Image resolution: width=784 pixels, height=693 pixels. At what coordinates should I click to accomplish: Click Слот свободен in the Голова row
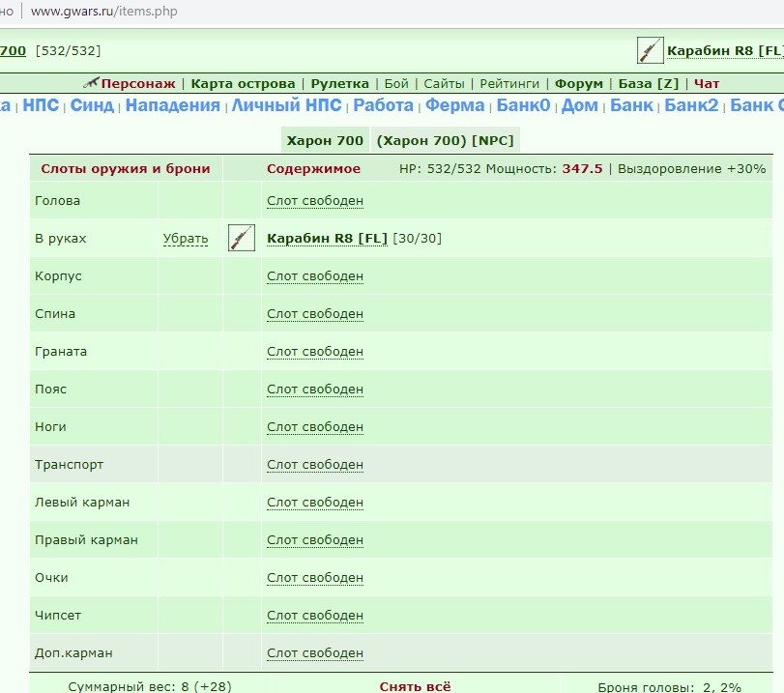(x=315, y=200)
